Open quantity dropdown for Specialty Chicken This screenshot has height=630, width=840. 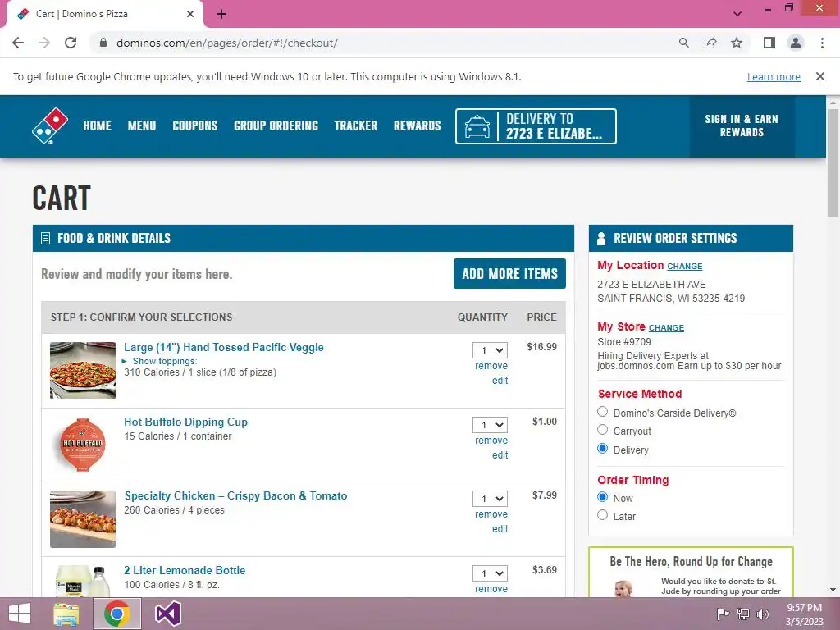click(491, 499)
